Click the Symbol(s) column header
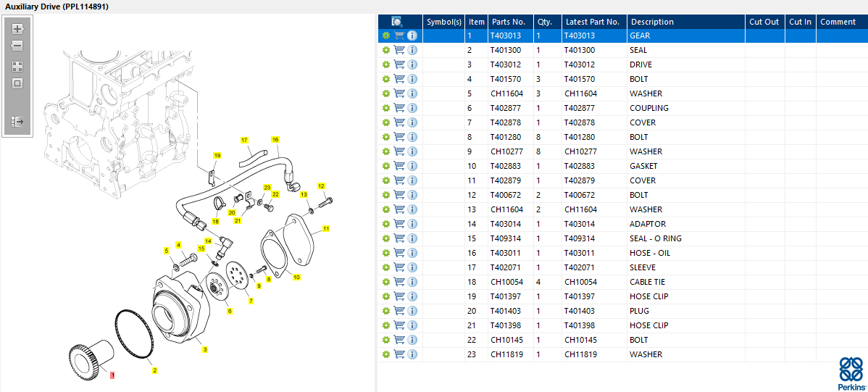The width and height of the screenshot is (868, 392). (x=444, y=22)
